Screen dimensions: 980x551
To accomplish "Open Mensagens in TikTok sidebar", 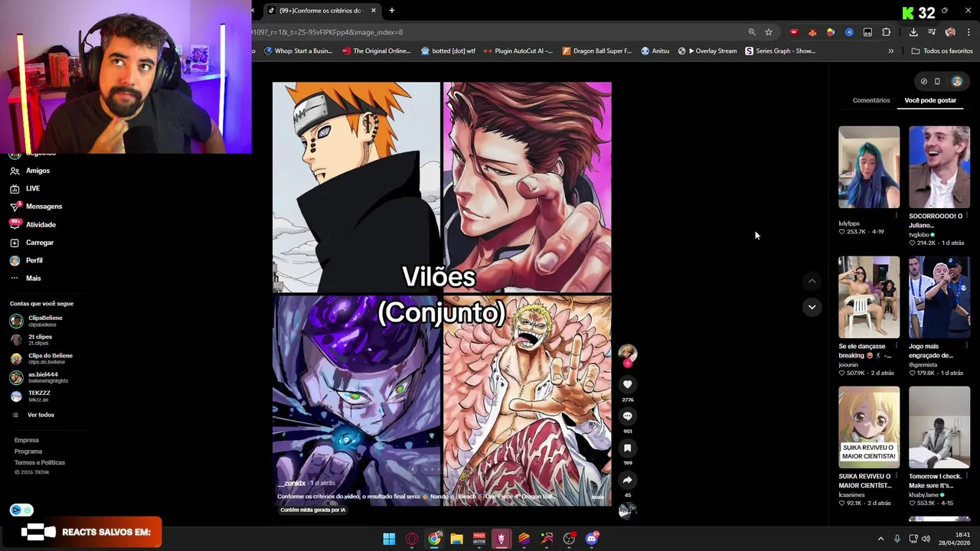I will point(36,207).
